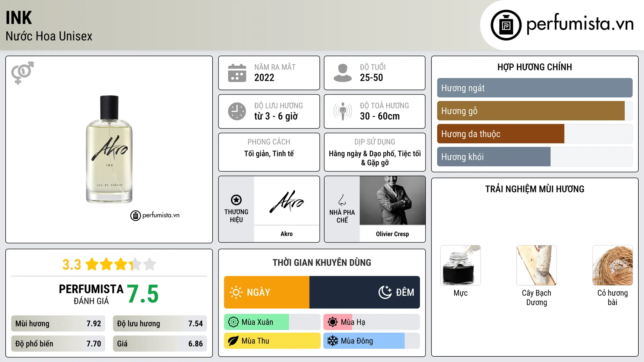Click the flower icon for Mùa Xuân
Image resolution: width=644 pixels, height=362 pixels.
(233, 322)
